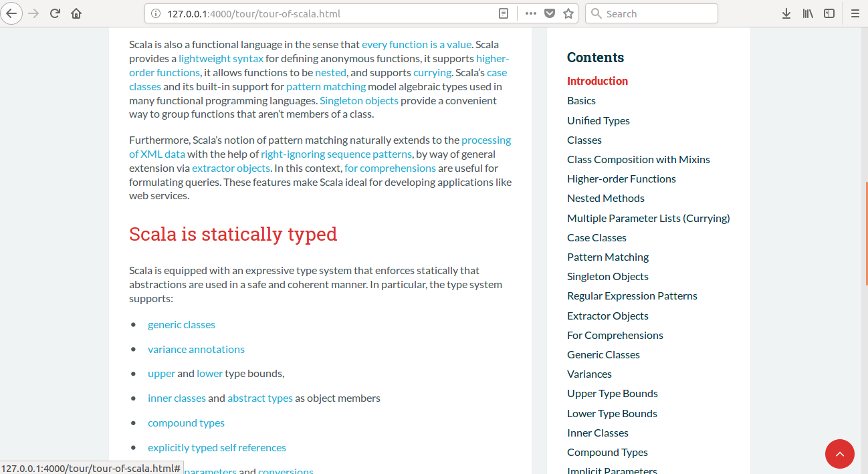
Task: Bookmark this page with the star
Action: coord(568,13)
